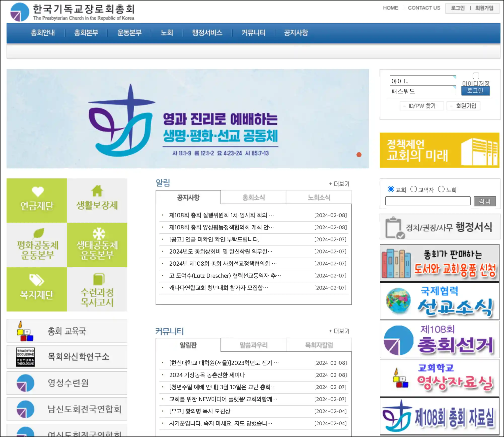Click the blue 로그인 button
The height and width of the screenshot is (437, 504).
point(475,91)
